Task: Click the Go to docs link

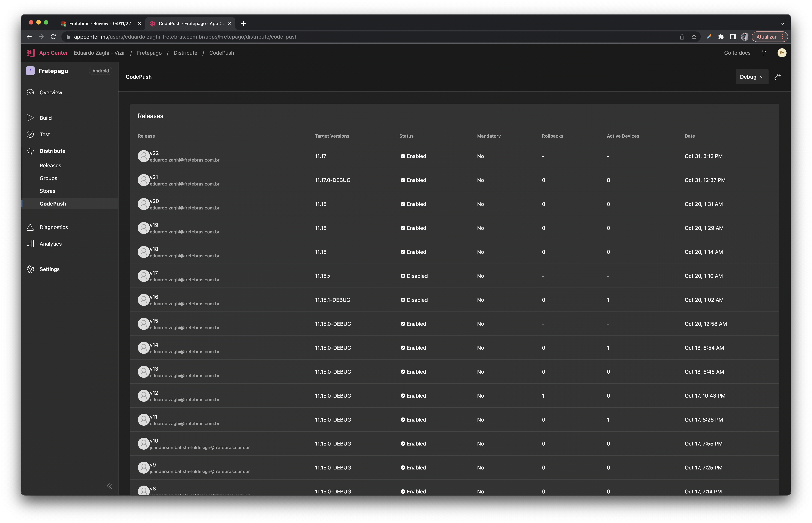Action: (x=737, y=53)
